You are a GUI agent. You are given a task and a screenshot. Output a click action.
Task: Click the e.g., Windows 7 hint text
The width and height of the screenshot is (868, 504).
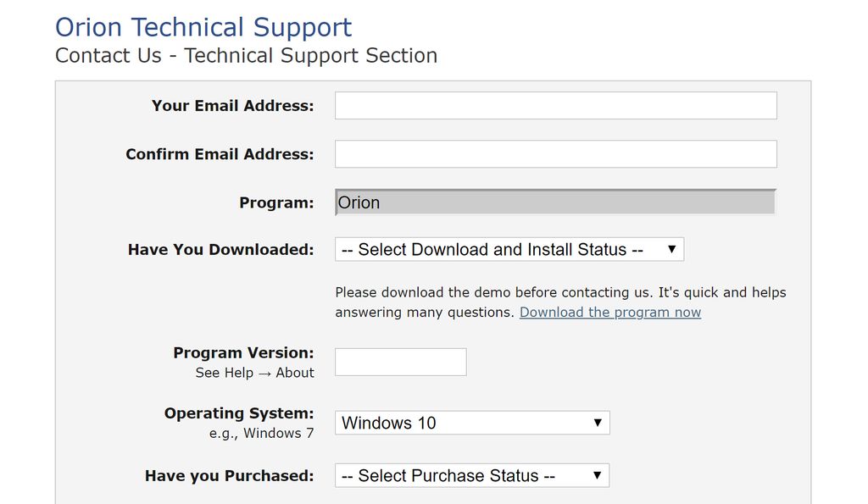[262, 433]
